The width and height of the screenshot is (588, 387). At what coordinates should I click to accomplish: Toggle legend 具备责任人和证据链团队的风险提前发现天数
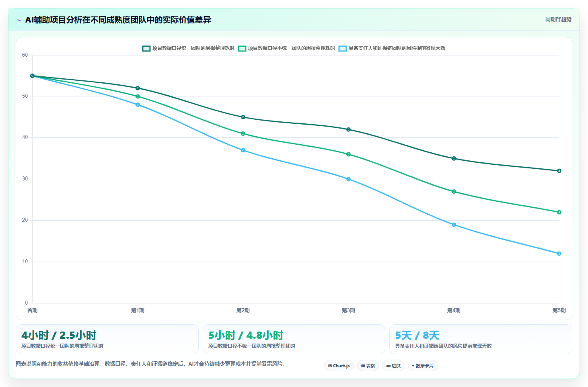pos(392,48)
